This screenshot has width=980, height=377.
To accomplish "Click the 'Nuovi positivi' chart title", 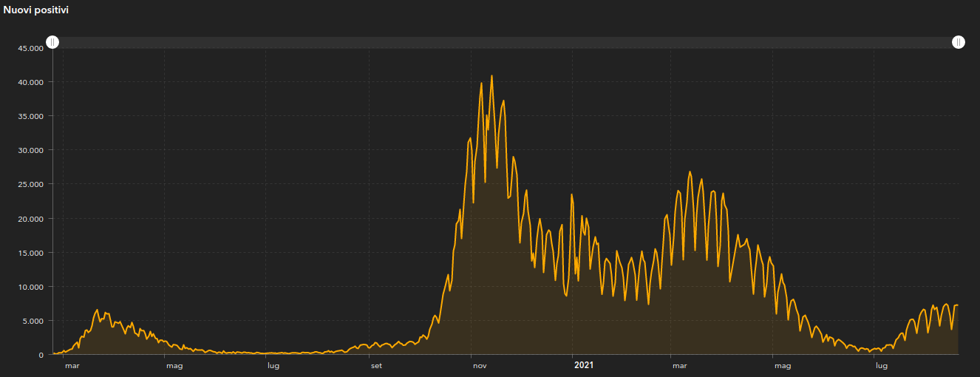I will pyautogui.click(x=36, y=10).
